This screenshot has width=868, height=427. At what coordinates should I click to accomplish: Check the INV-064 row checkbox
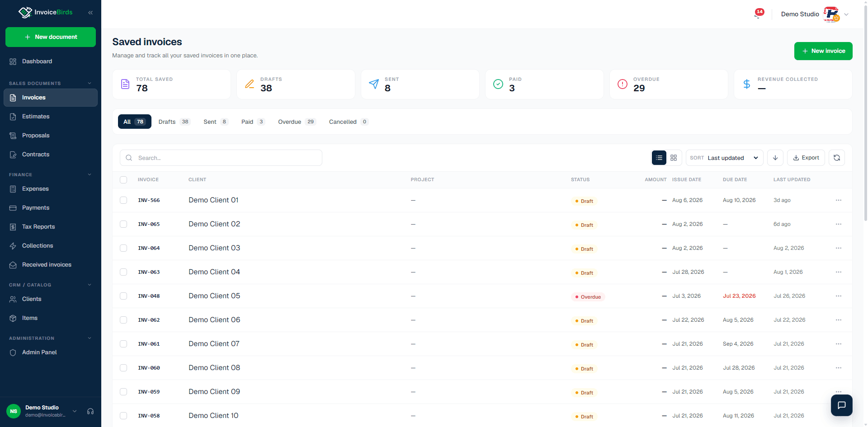[123, 248]
